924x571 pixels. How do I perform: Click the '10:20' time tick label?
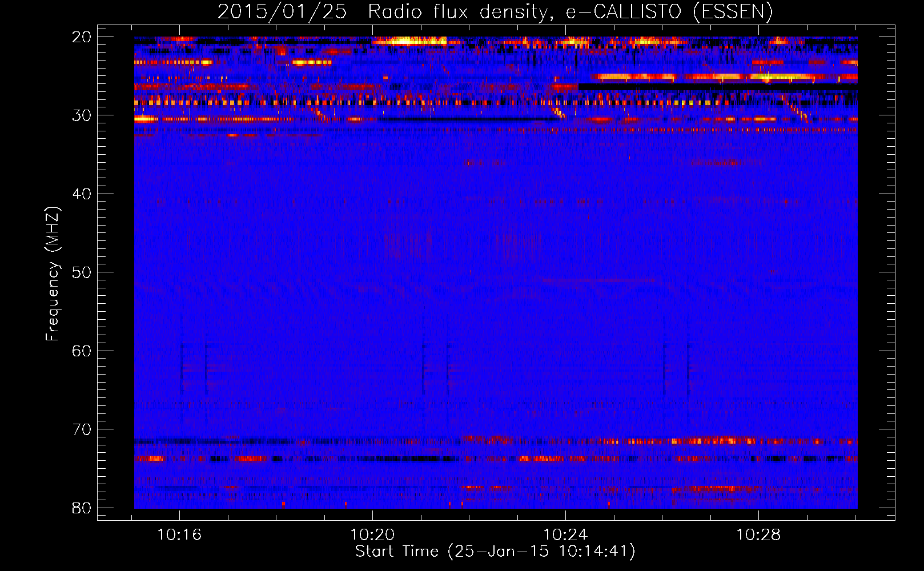tap(372, 535)
